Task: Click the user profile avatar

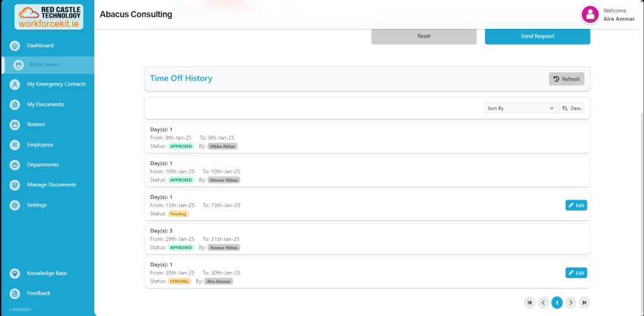Action: coord(590,14)
